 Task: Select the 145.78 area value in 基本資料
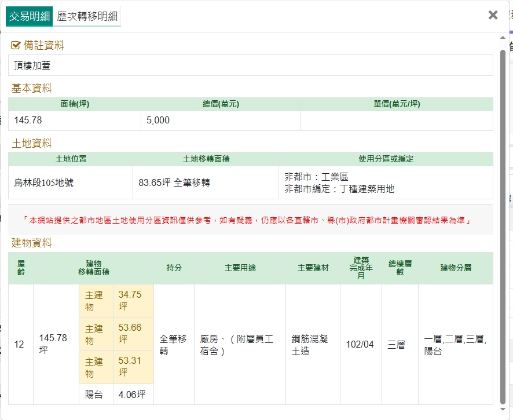pyautogui.click(x=28, y=120)
